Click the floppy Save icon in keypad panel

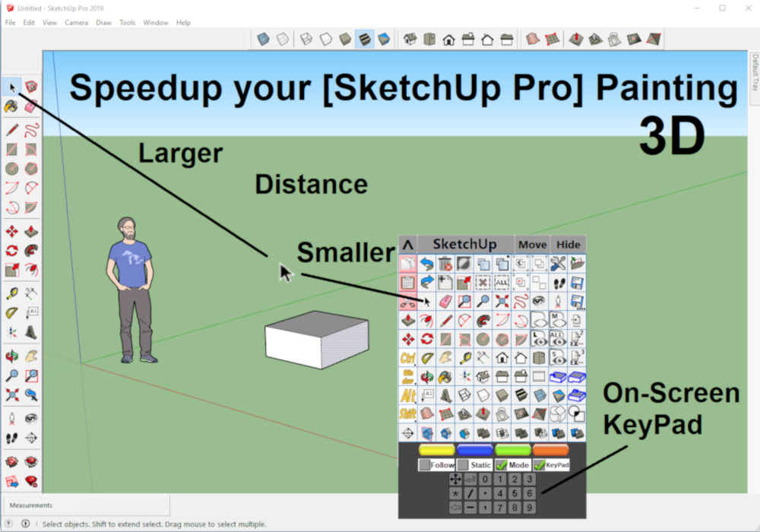(576, 282)
